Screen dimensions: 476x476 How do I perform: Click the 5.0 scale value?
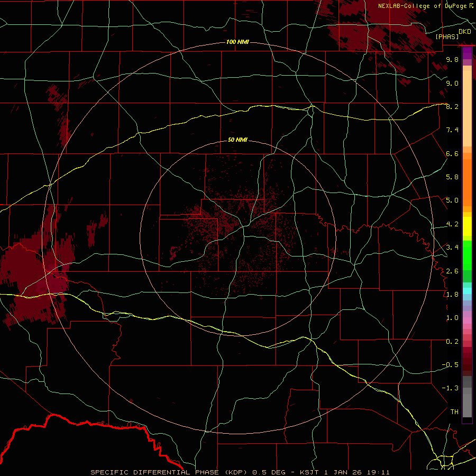pyautogui.click(x=452, y=200)
